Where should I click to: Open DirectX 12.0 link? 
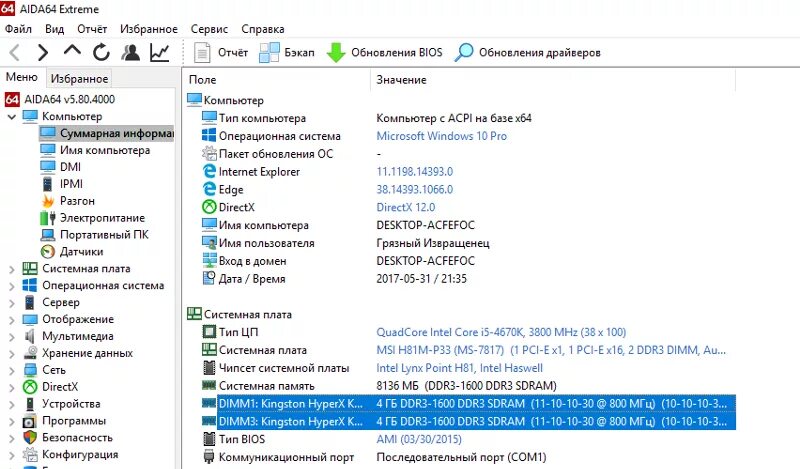[x=406, y=207]
